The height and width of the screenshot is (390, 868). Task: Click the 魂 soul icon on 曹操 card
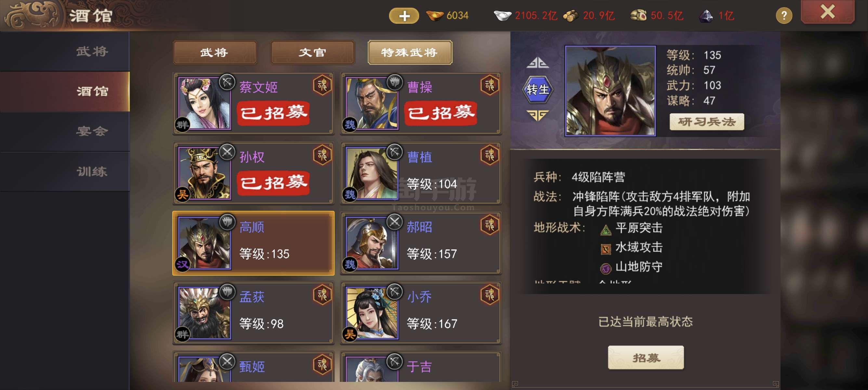pyautogui.click(x=490, y=85)
